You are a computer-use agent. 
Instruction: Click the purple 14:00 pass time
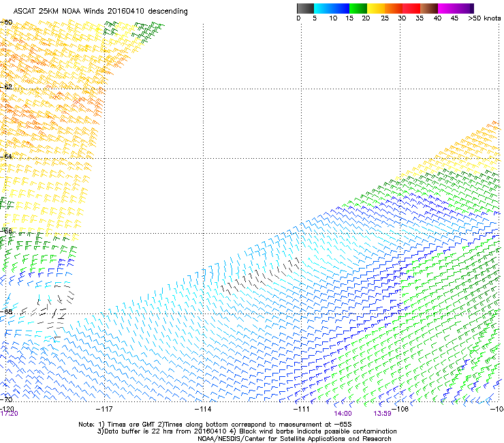tap(343, 414)
